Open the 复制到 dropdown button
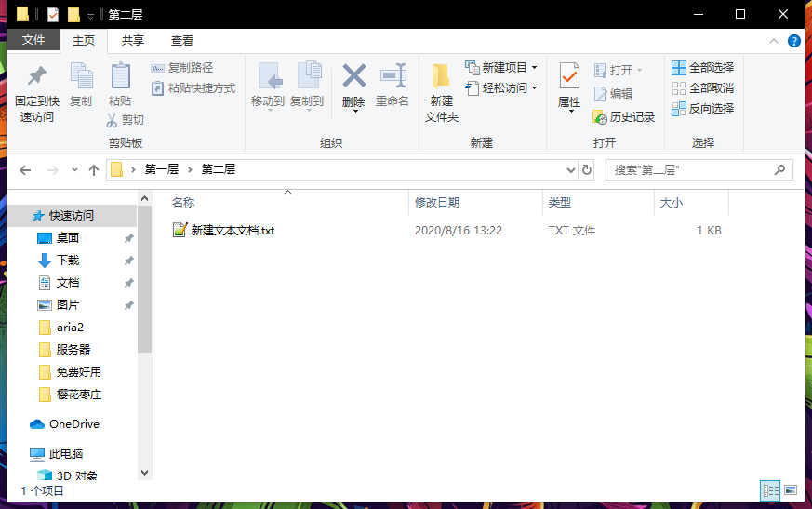This screenshot has width=812, height=509. click(x=307, y=87)
